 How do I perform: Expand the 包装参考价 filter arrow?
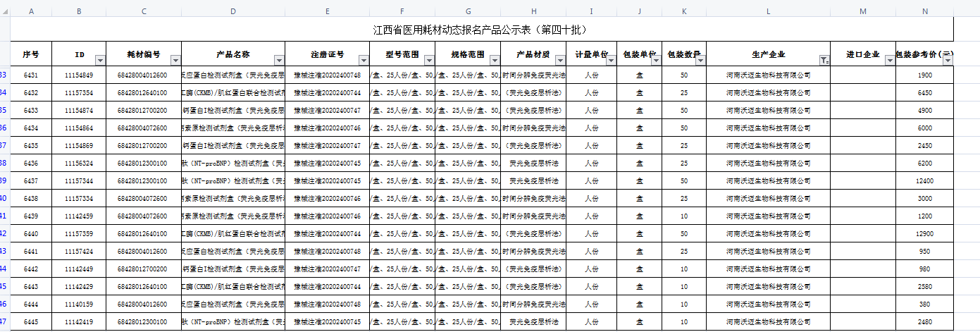point(947,61)
